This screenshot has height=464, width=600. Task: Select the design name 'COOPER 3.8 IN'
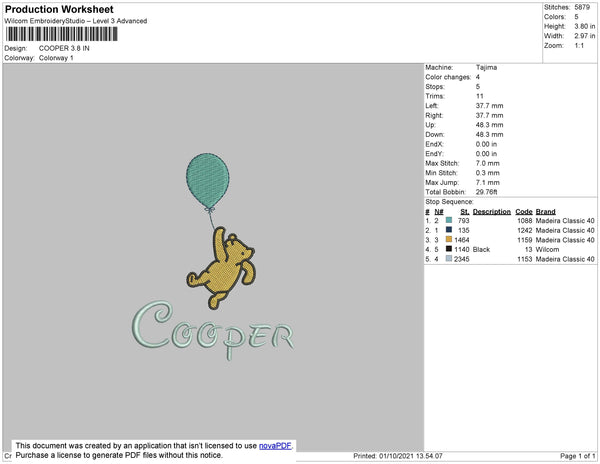pos(64,48)
